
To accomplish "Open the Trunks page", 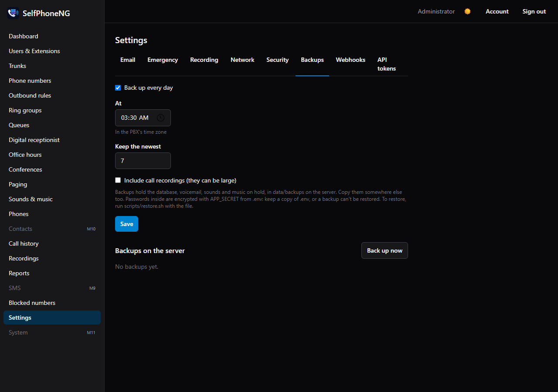I will [52, 66].
